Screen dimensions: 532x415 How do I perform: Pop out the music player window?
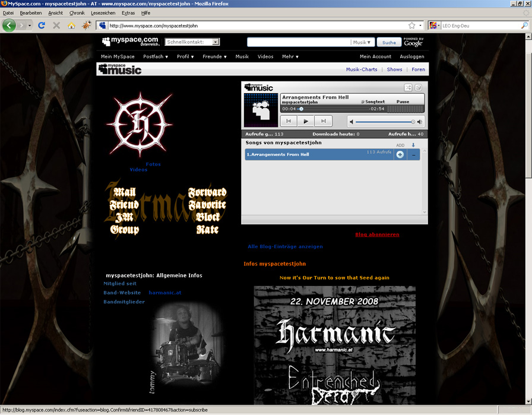(x=419, y=87)
